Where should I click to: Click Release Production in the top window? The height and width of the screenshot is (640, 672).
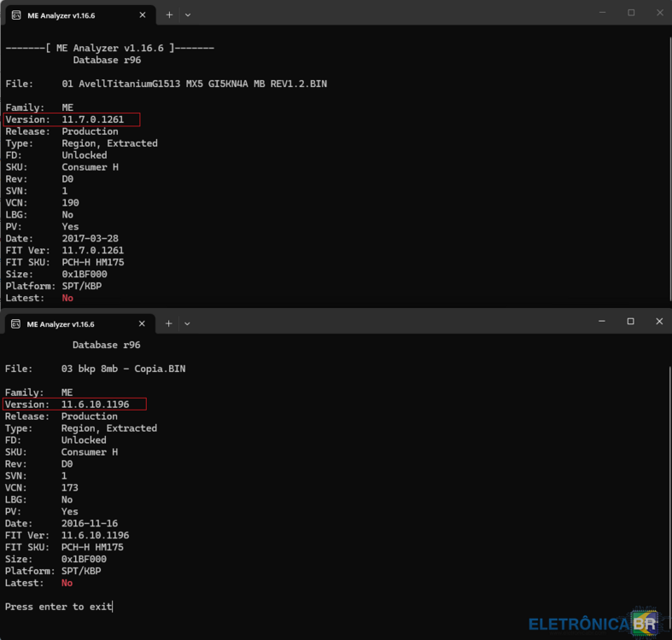[90, 131]
